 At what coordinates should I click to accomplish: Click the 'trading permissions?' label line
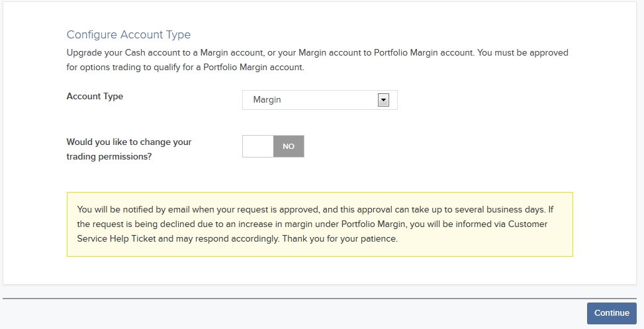click(109, 157)
